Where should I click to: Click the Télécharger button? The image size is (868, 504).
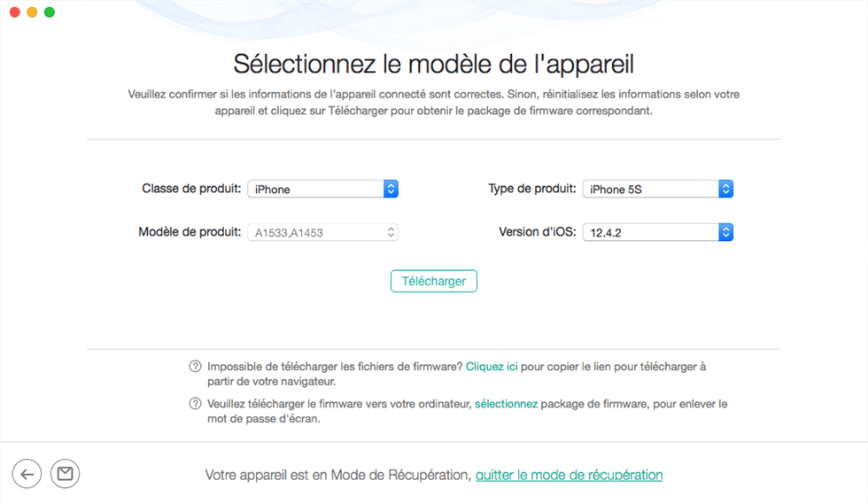point(433,281)
